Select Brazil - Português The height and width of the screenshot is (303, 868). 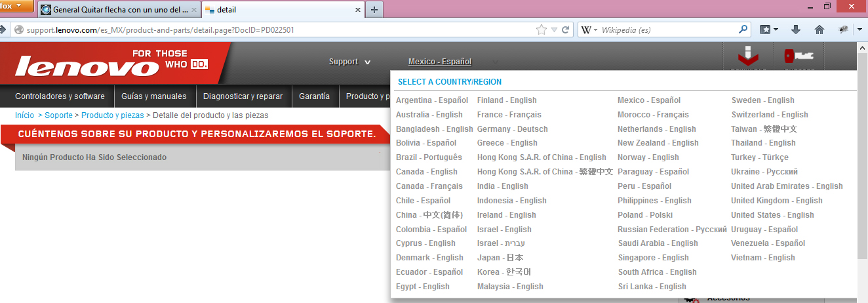[x=429, y=157]
